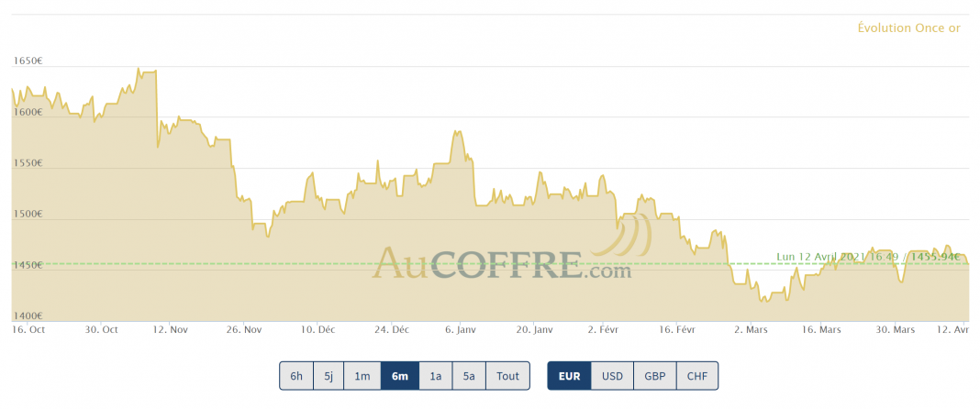Viewport: 980px width, 409px height.
Task: Click the Lun 12 Avril 2021 price label
Action: coord(868,257)
